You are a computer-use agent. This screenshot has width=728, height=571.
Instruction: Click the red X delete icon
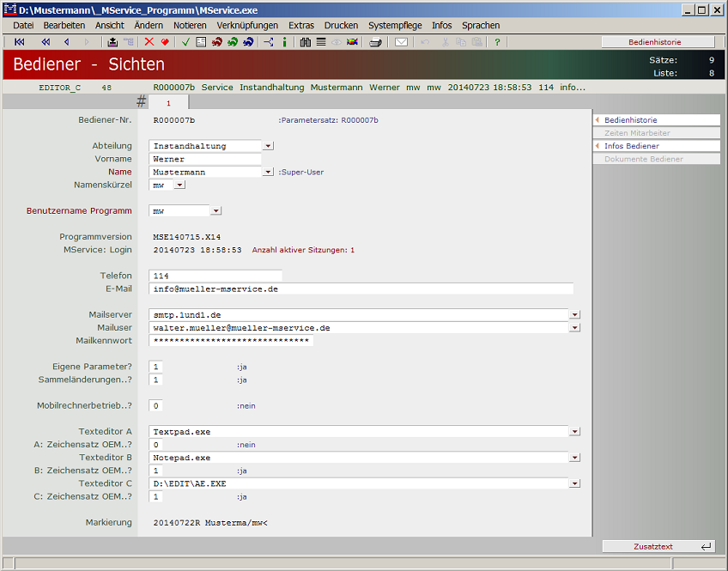tap(149, 42)
